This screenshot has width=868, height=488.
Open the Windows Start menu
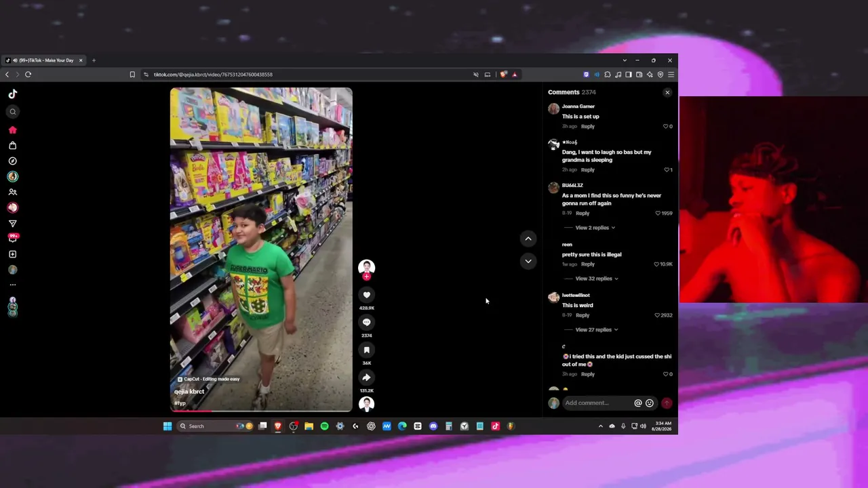pos(167,426)
